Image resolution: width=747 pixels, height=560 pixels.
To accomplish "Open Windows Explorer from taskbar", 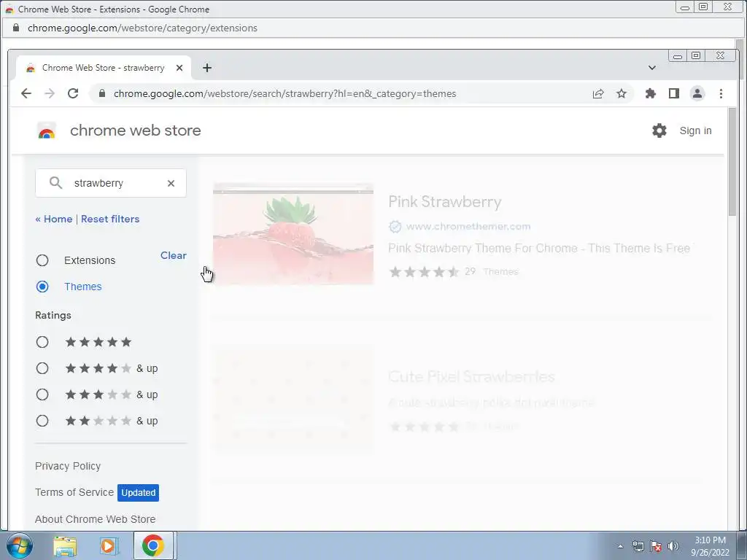I will click(65, 546).
